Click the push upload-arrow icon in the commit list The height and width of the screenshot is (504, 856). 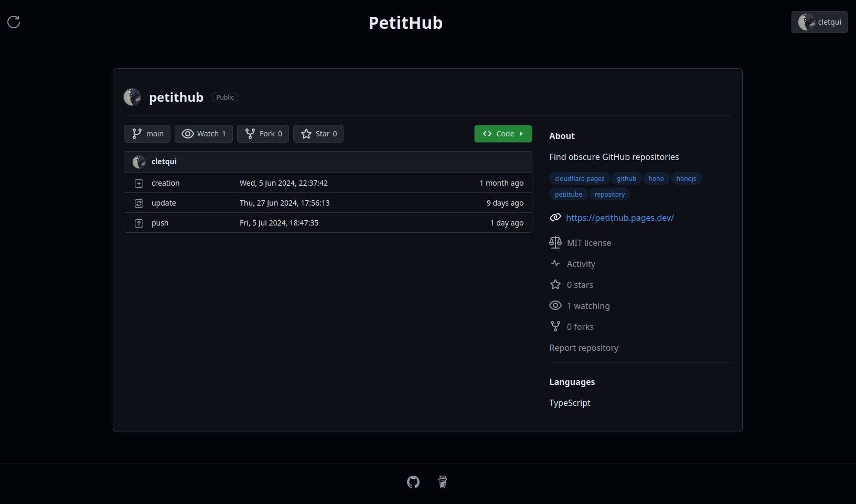138,223
